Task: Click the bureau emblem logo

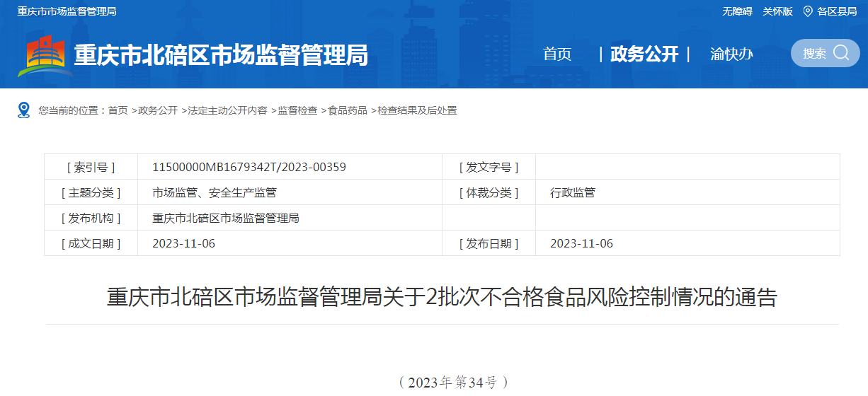Action: click(45, 55)
